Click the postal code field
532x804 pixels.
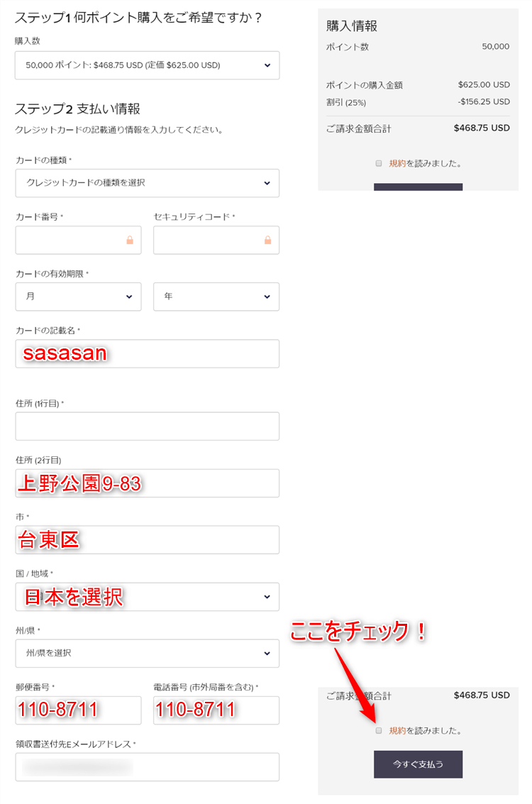point(78,710)
